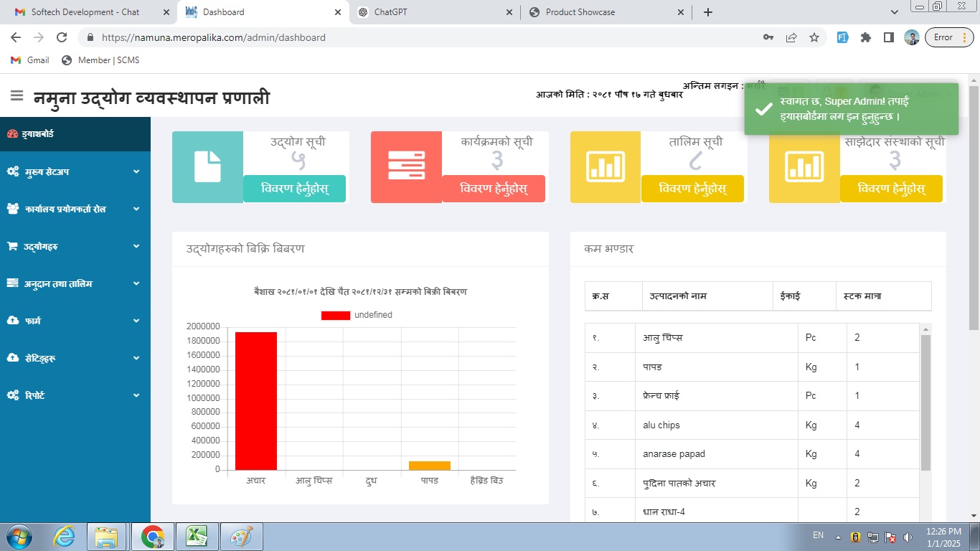Reload the dashboard page
980x551 pixels.
tap(62, 37)
